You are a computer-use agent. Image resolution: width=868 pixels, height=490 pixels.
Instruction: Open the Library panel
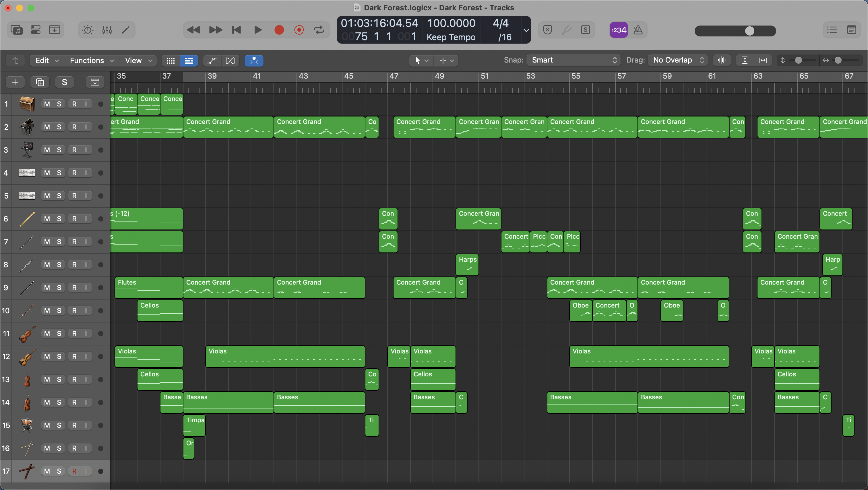click(x=16, y=30)
